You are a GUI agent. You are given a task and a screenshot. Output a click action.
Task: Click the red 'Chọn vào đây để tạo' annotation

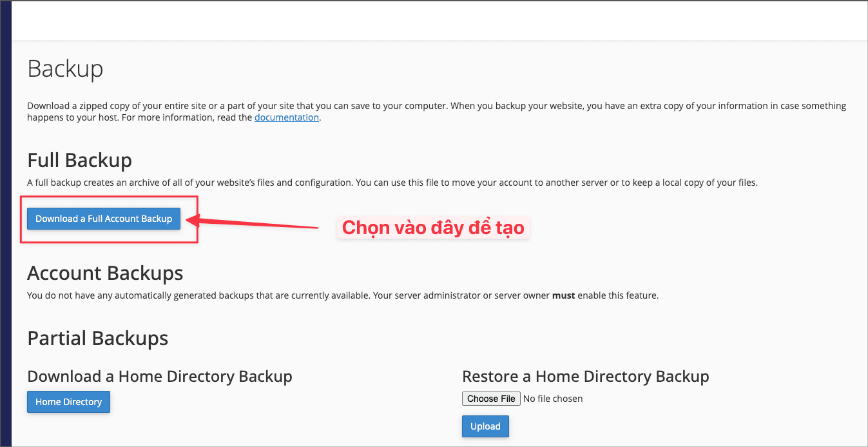(x=432, y=228)
